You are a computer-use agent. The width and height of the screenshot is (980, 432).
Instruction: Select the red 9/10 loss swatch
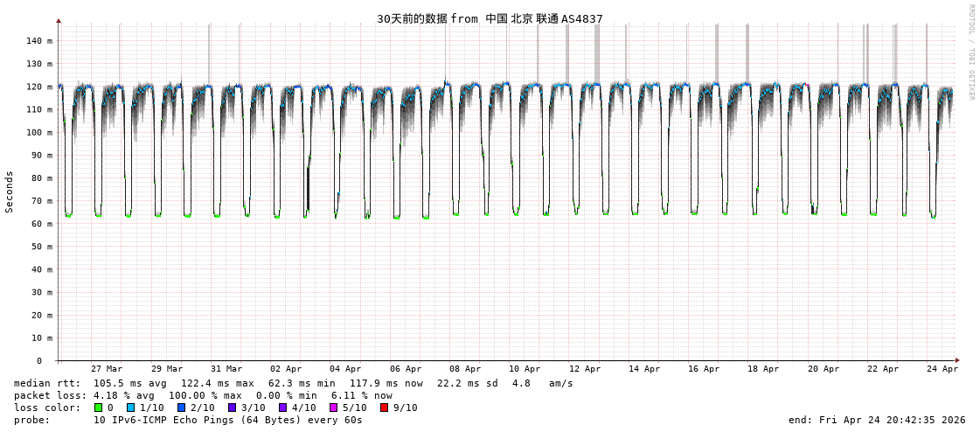tap(384, 408)
